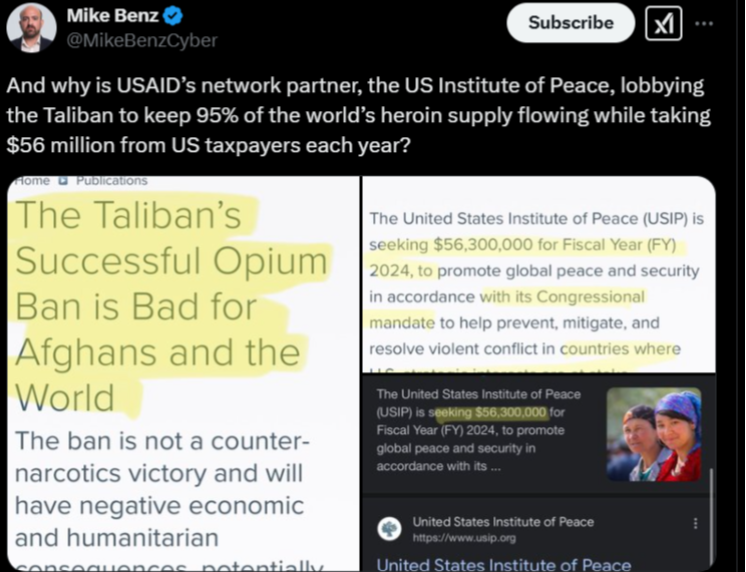Click the blue verified badge
The height and width of the screenshot is (572, 746).
coord(172,16)
